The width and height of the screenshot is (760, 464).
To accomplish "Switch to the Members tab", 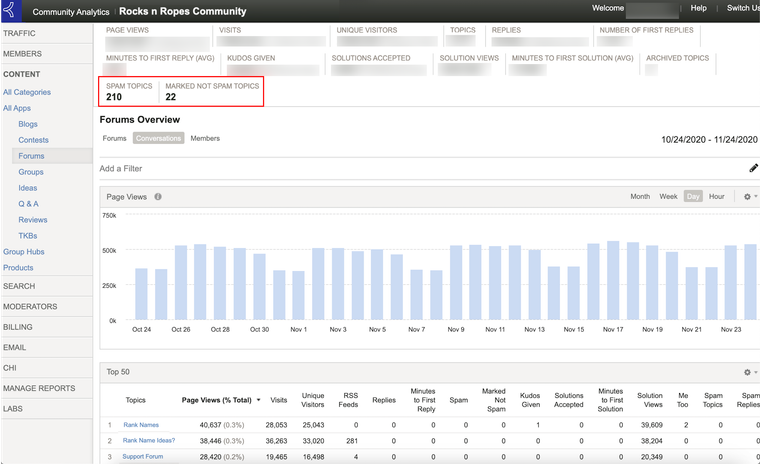I will pyautogui.click(x=205, y=138).
